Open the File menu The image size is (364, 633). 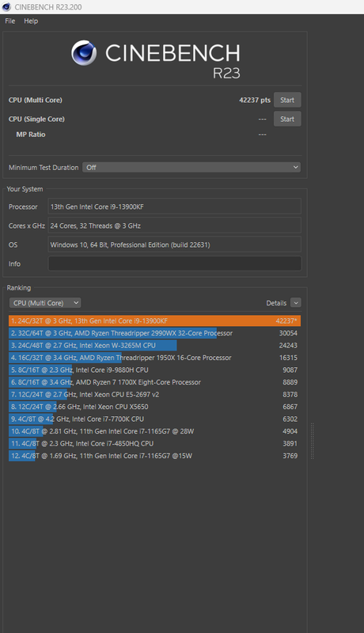(x=10, y=21)
